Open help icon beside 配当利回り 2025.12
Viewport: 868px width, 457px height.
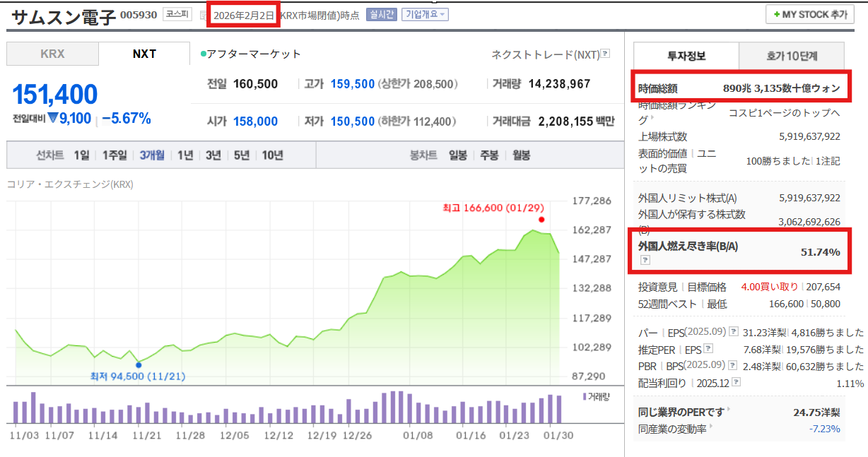(736, 382)
